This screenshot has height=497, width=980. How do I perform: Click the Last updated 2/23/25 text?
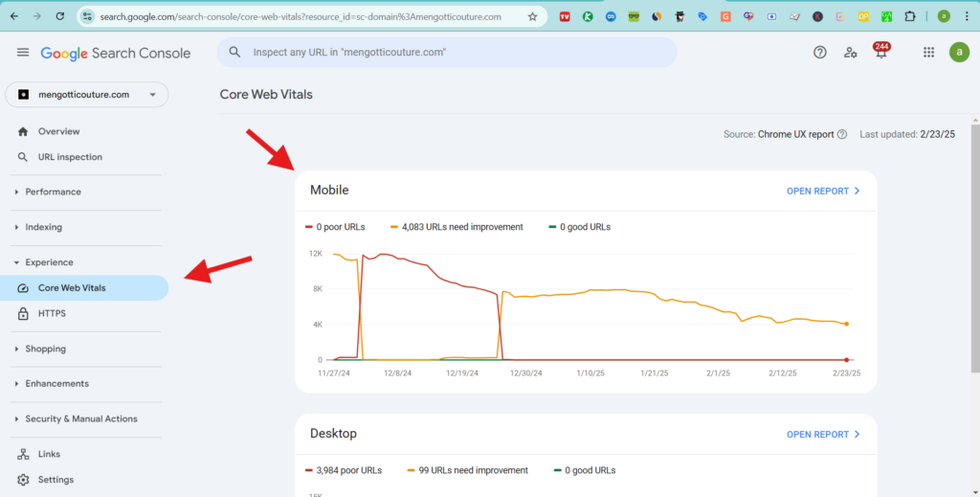(907, 134)
